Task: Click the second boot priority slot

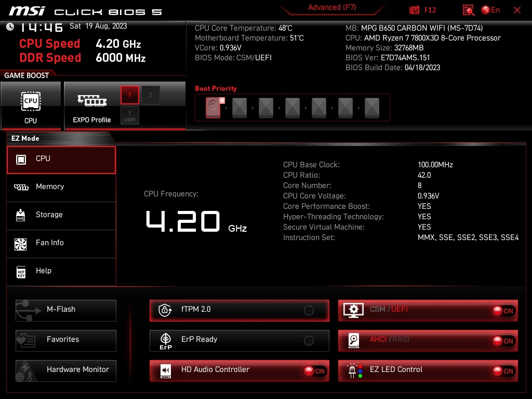Action: coord(240,108)
